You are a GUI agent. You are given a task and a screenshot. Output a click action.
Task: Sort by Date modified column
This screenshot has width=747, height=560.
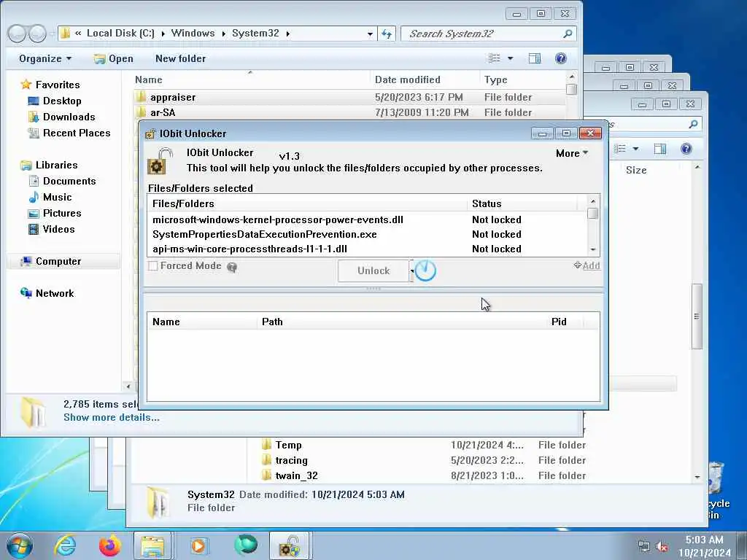click(x=424, y=80)
